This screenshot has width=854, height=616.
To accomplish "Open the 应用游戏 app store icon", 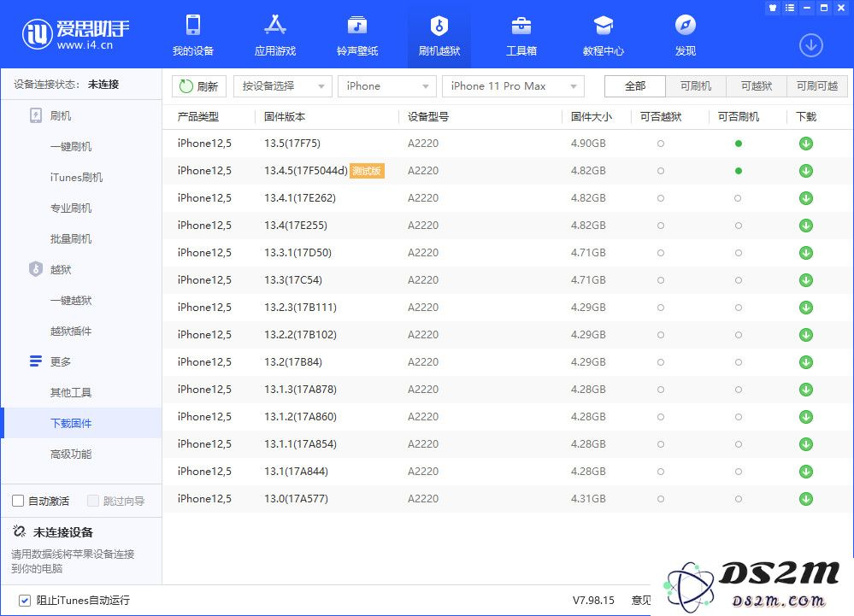I will [x=275, y=25].
